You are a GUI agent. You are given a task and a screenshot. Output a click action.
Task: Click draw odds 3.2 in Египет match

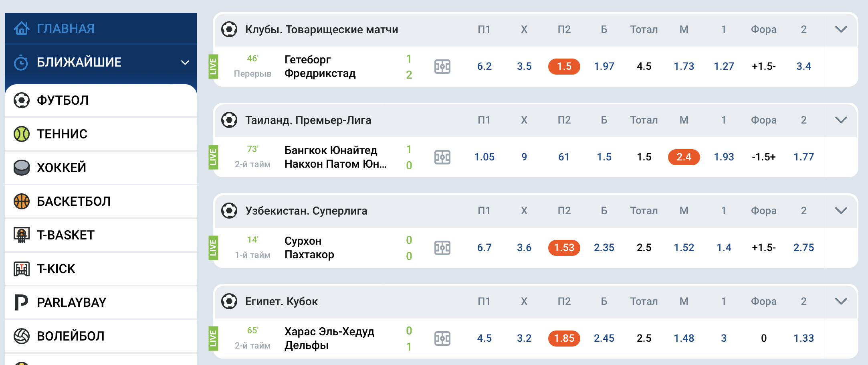pos(524,339)
